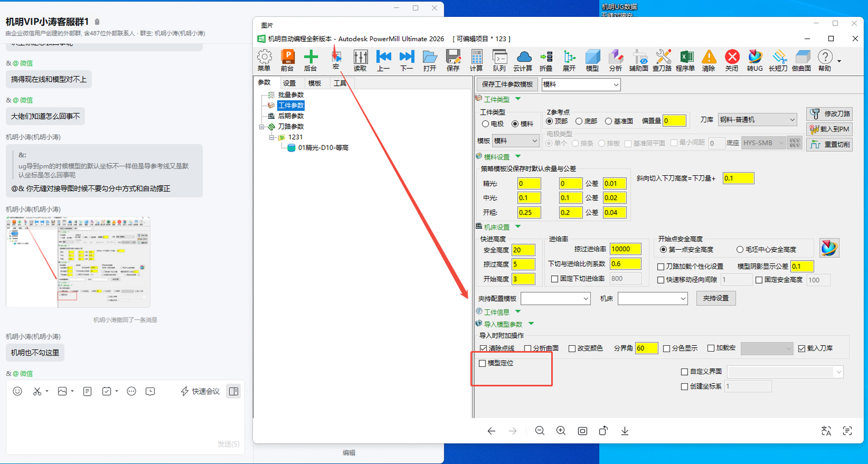
Task: Click the 保存 floppy disk icon
Action: [x=453, y=60]
